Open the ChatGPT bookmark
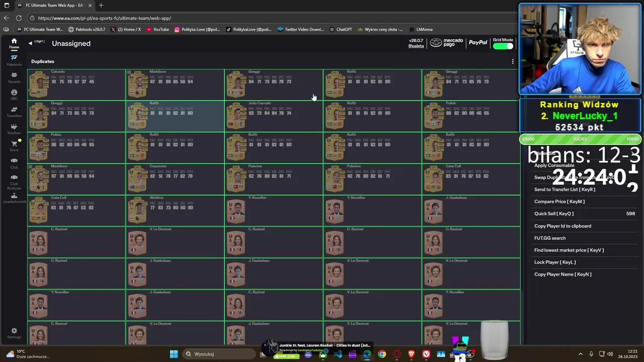This screenshot has width=644, height=362. (x=341, y=30)
